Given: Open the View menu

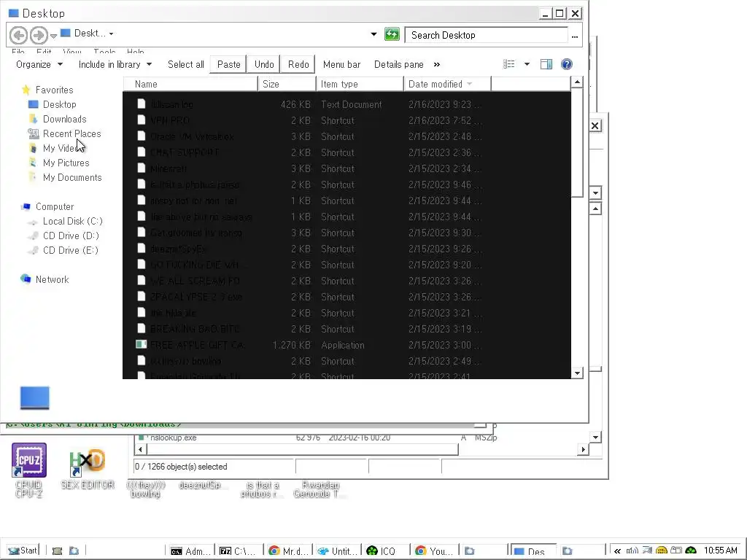Looking at the screenshot, I should (72, 52).
